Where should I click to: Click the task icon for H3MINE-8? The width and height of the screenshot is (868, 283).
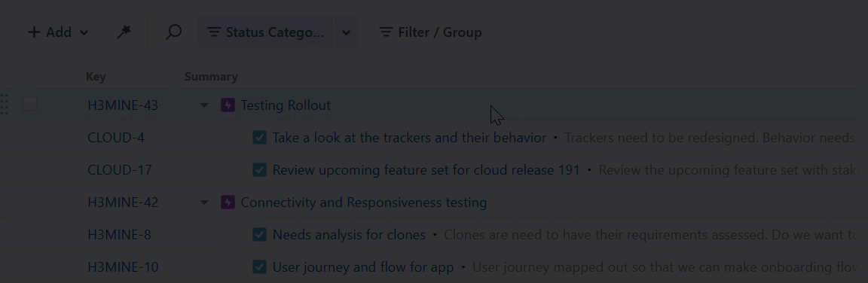(x=260, y=235)
